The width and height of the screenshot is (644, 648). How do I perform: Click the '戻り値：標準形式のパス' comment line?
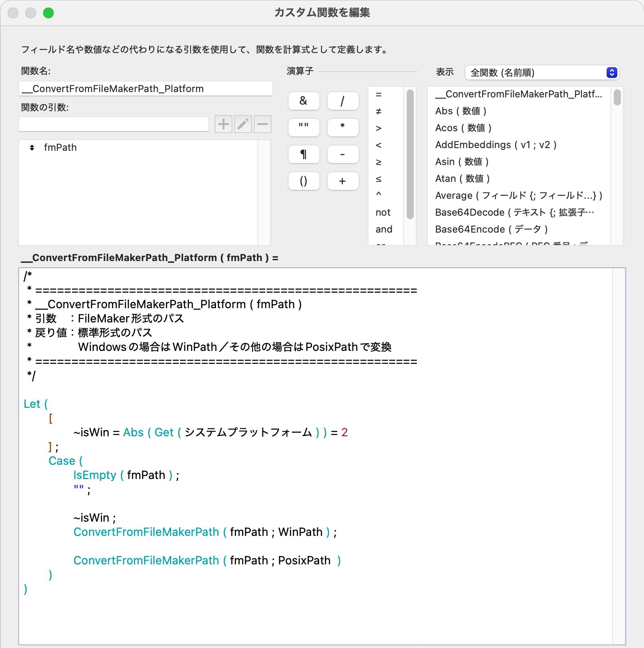[x=89, y=333]
